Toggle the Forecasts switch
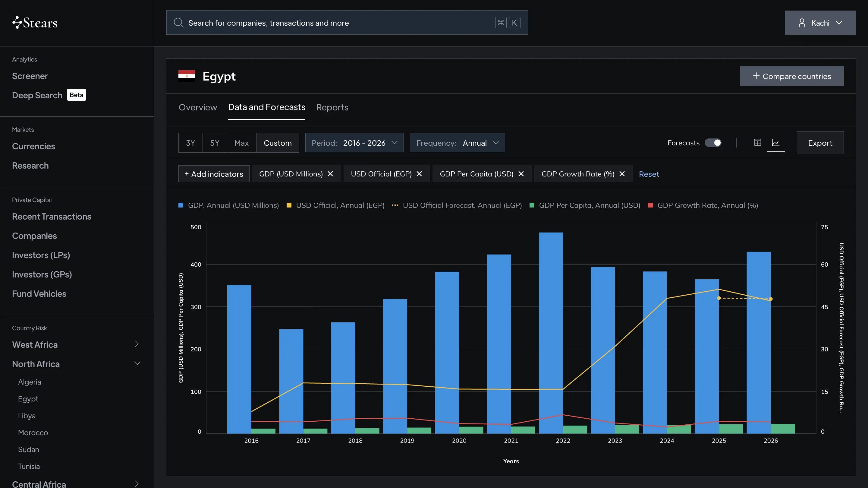The height and width of the screenshot is (488, 868). point(713,143)
